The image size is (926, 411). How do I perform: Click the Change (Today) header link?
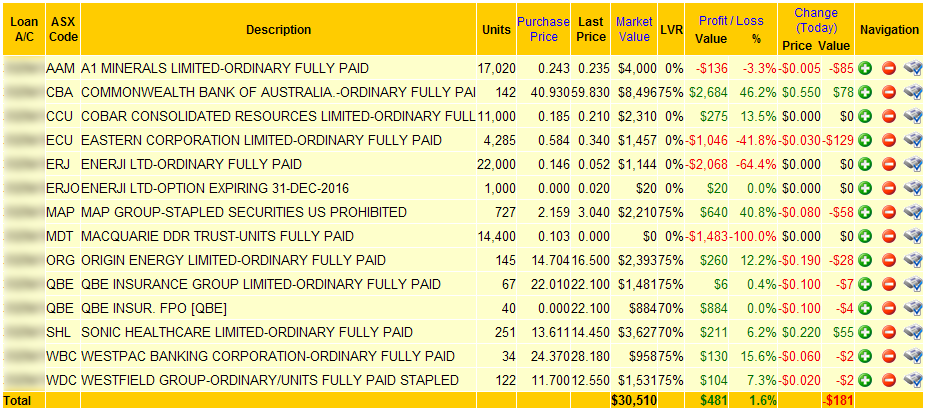pyautogui.click(x=816, y=20)
